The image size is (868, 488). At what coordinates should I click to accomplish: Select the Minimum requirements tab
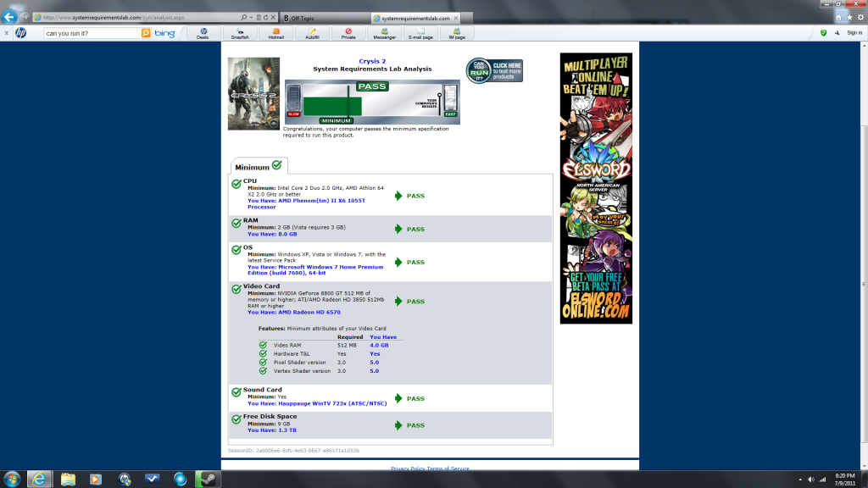click(x=259, y=166)
